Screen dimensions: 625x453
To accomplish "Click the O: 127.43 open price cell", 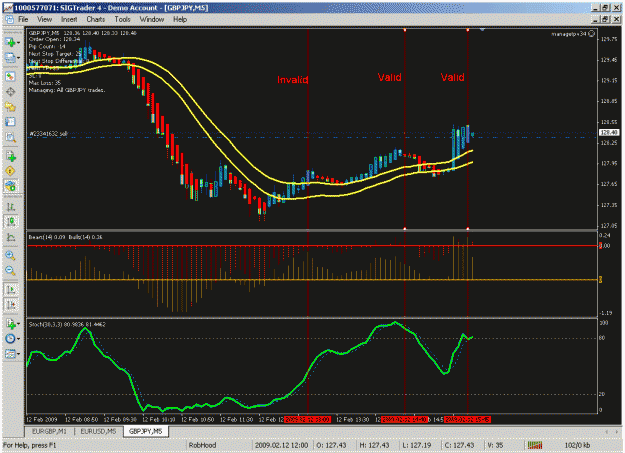I will (x=331, y=445).
